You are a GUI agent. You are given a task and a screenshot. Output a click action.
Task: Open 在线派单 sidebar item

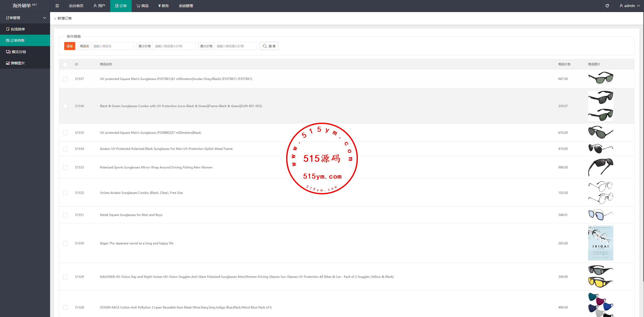click(18, 29)
